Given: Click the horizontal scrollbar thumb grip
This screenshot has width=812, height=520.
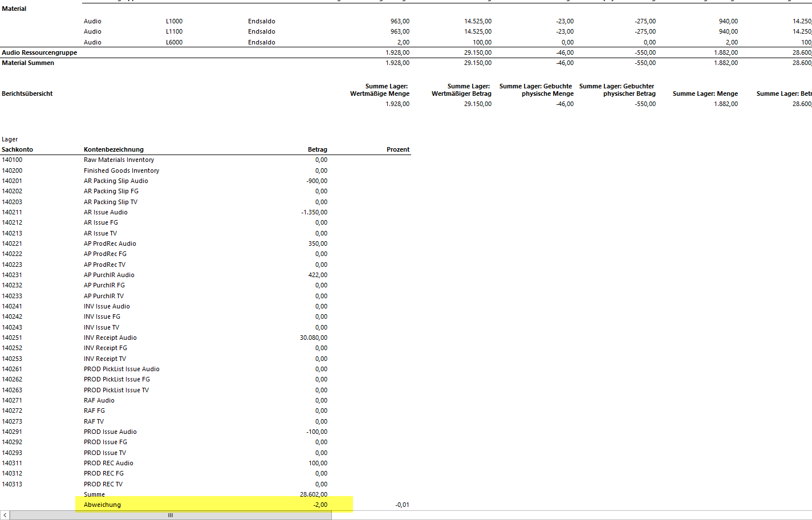Looking at the screenshot, I should pos(170,515).
